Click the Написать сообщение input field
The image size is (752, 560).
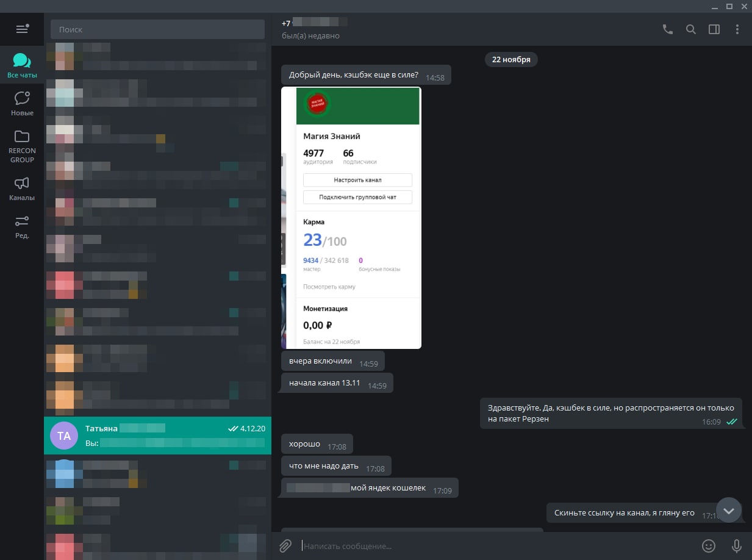pos(497,546)
